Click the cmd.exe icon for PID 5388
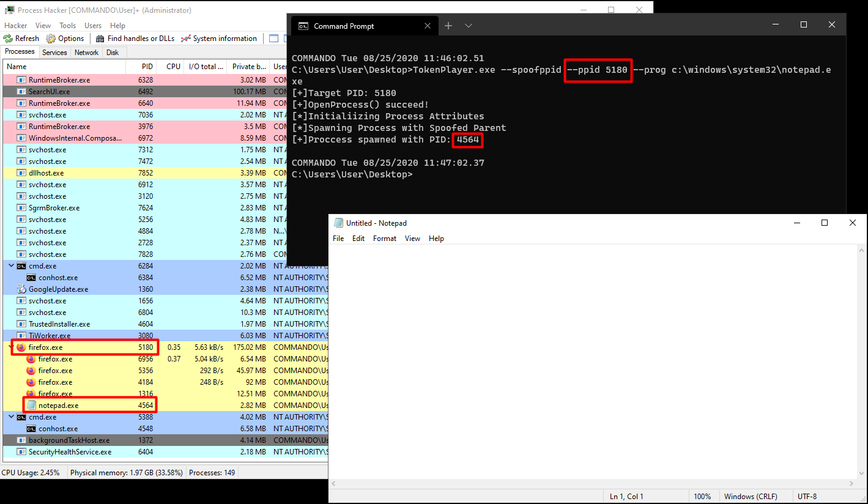 [21, 417]
